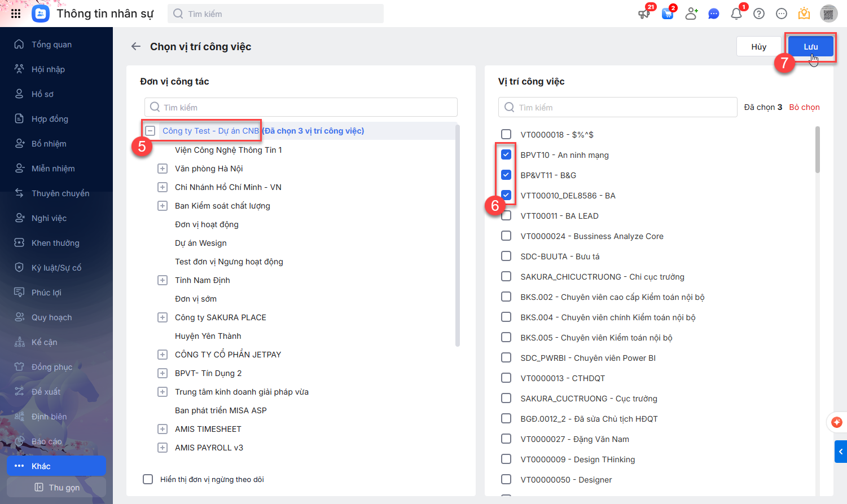Go back using the left arrow icon
The width and height of the screenshot is (847, 504).
pos(136,47)
